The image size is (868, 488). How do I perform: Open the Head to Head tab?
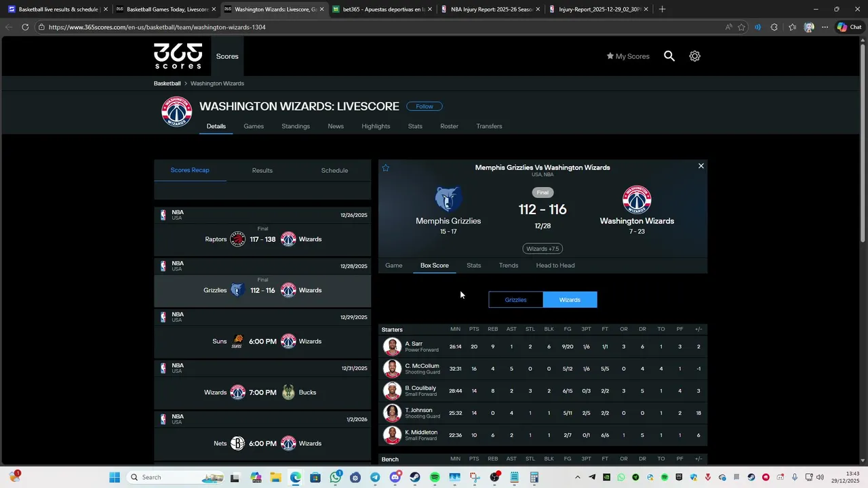coord(555,266)
